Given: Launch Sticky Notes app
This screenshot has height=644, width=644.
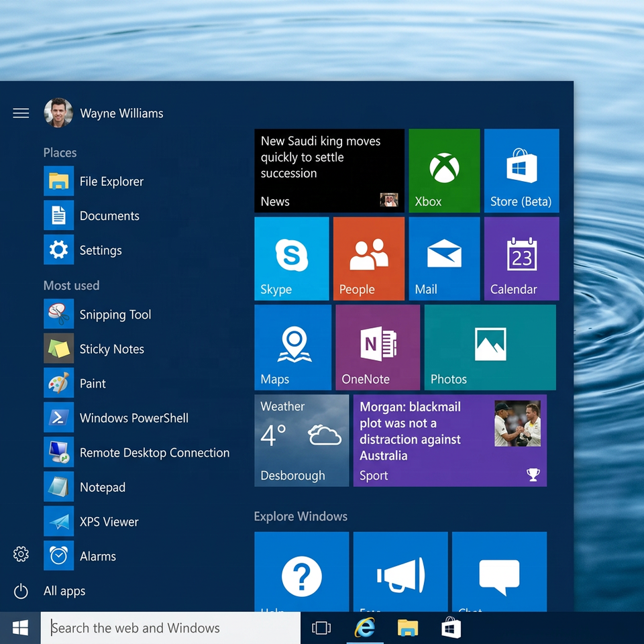Looking at the screenshot, I should 94,349.
